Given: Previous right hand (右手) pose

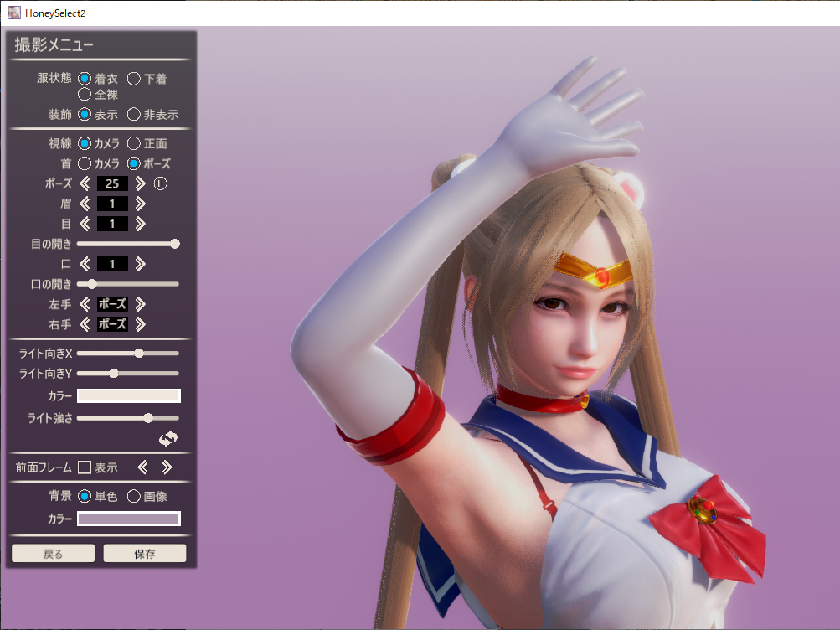Looking at the screenshot, I should (85, 324).
